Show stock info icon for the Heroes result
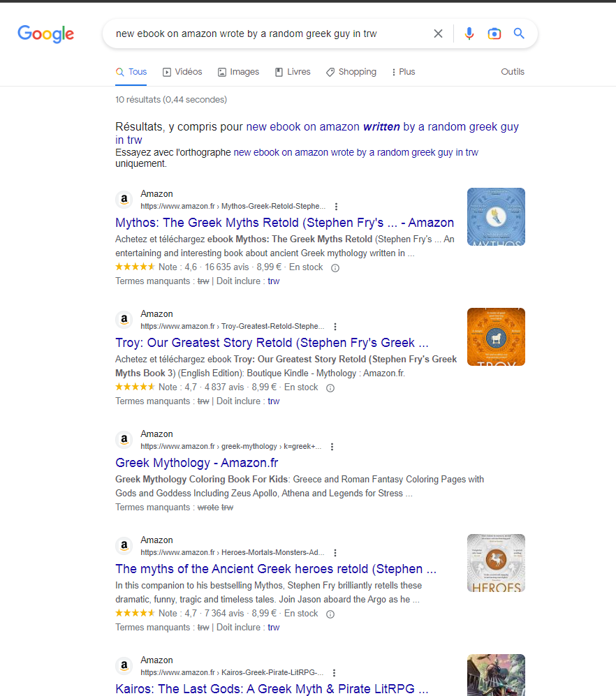Image resolution: width=616 pixels, height=696 pixels. [x=330, y=614]
